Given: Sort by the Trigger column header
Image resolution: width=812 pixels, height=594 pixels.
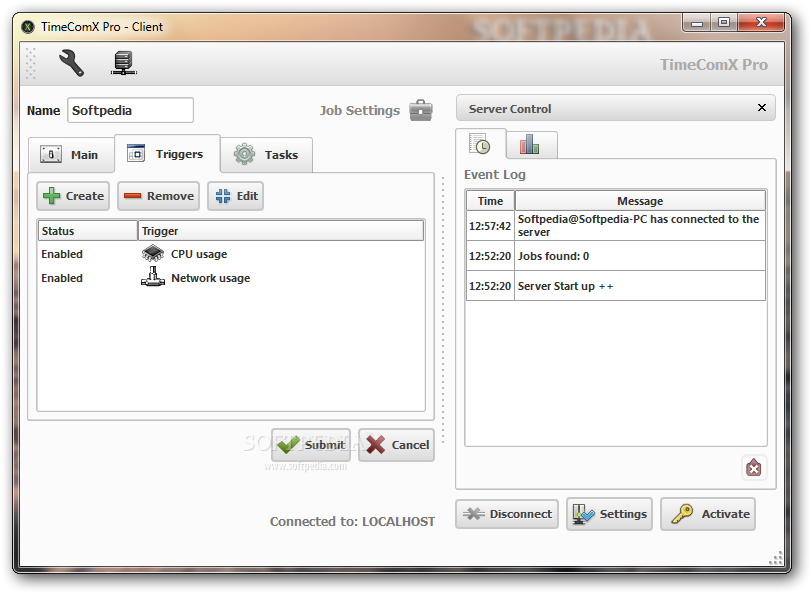Looking at the screenshot, I should (x=281, y=231).
